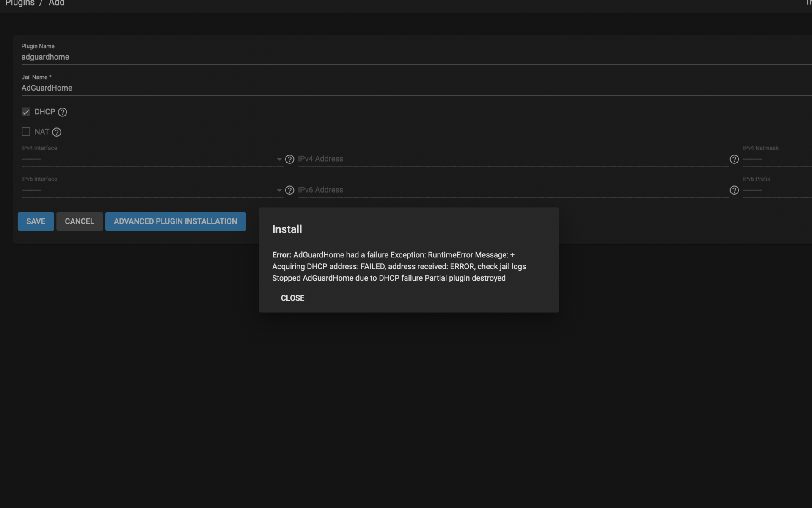Click the IPv6 Address input

click(513, 190)
